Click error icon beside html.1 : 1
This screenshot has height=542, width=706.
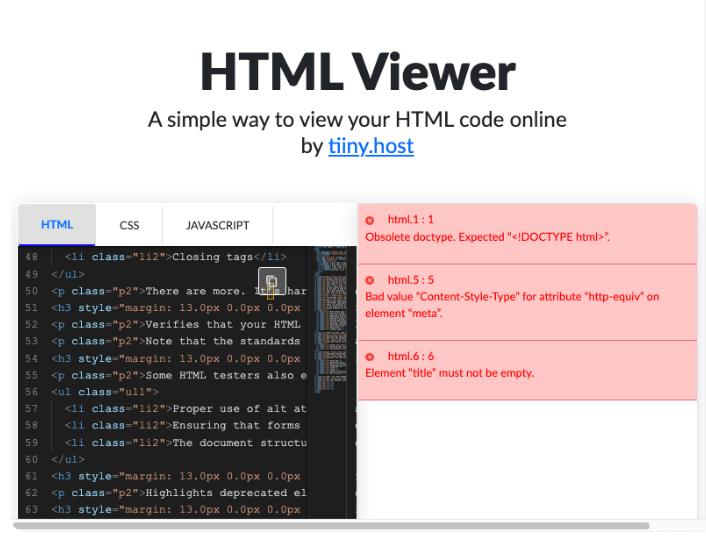370,220
